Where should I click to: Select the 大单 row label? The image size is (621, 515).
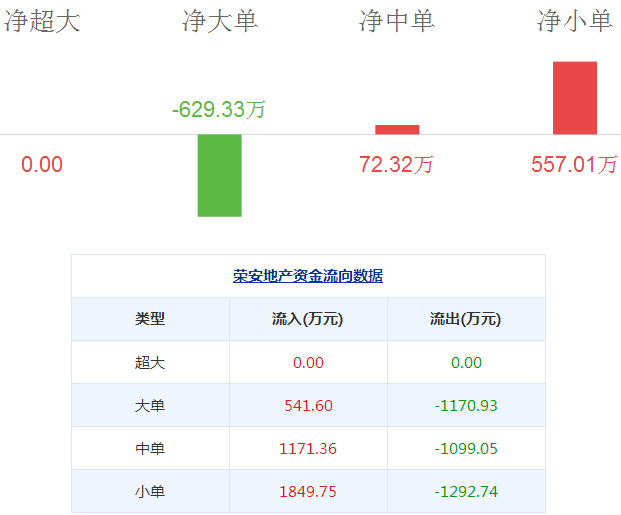(150, 406)
